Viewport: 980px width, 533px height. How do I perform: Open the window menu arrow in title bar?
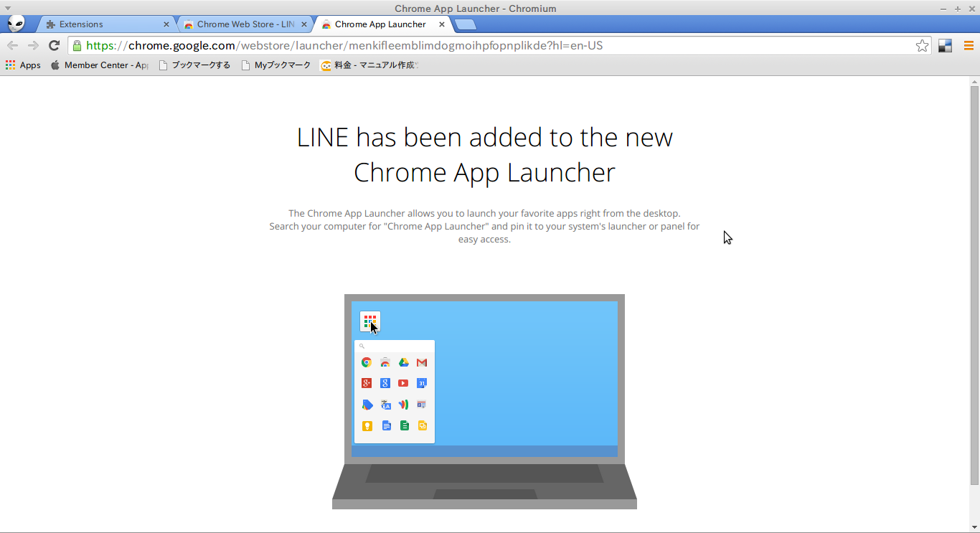point(7,8)
